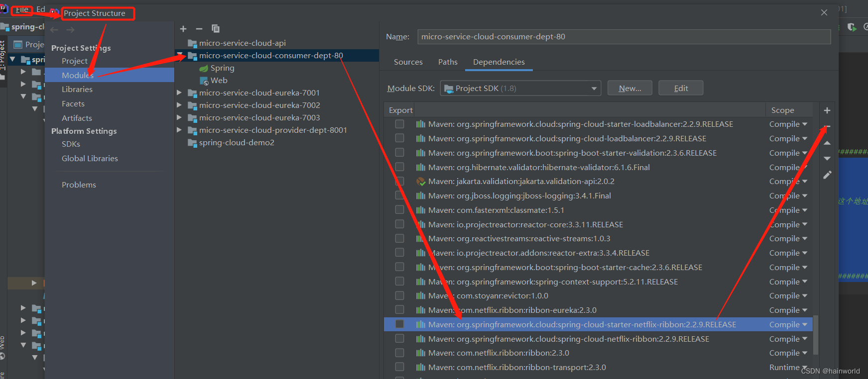The width and height of the screenshot is (868, 379).
Task: Edit selected dependency with pencil icon
Action: 827,175
